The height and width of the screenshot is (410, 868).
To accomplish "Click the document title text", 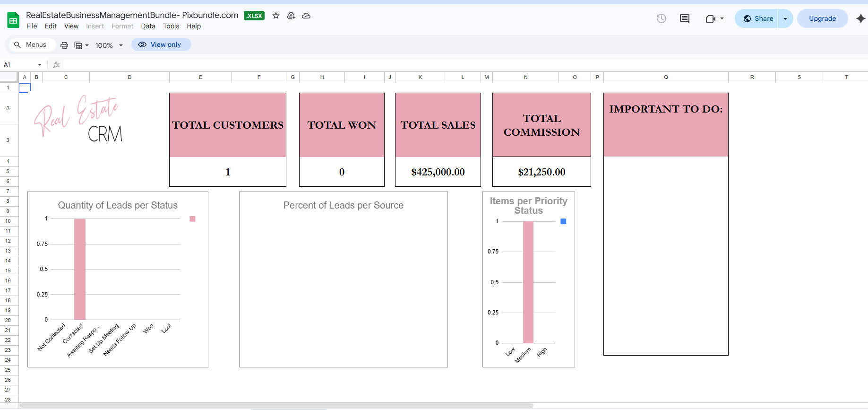I will tap(132, 15).
